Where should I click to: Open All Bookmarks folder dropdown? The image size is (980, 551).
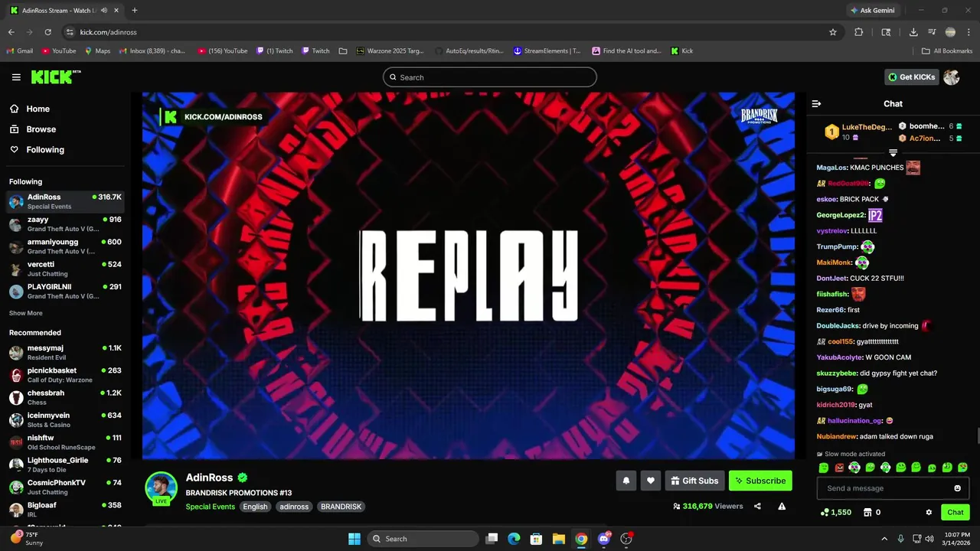tap(947, 51)
